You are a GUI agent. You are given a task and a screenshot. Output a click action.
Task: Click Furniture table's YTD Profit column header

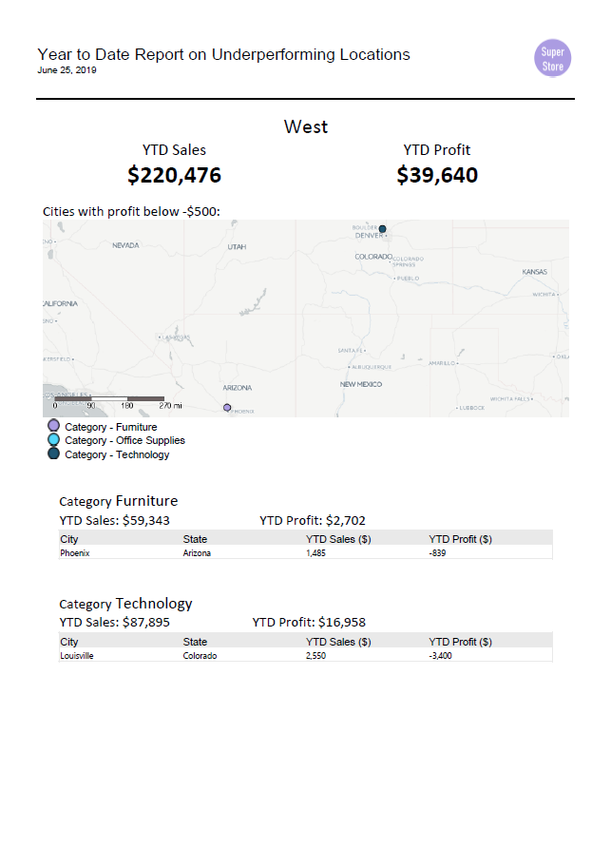[461, 539]
